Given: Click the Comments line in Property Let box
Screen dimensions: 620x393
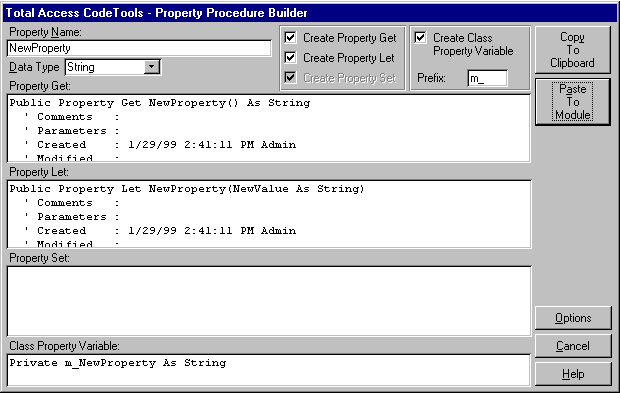Looking at the screenshot, I should [72, 203].
